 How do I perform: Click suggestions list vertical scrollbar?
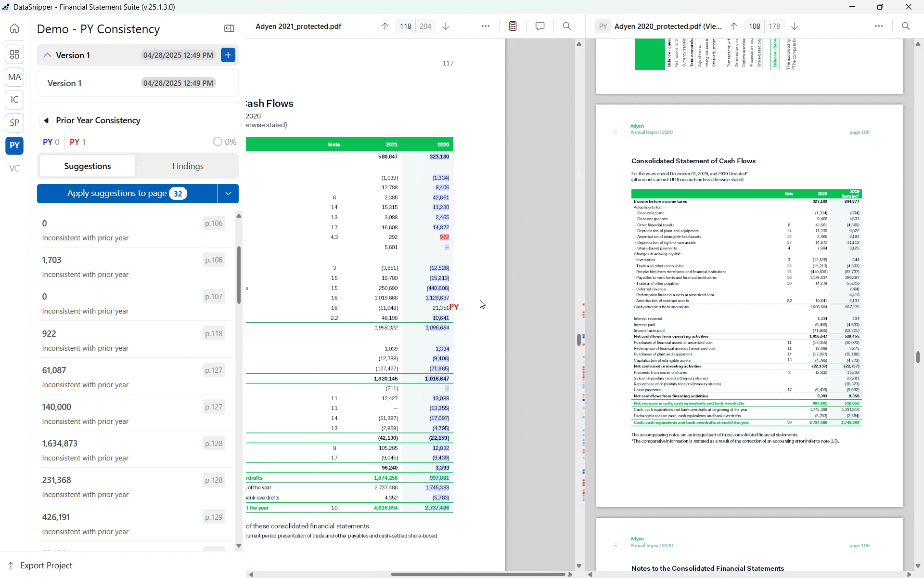pos(239,275)
